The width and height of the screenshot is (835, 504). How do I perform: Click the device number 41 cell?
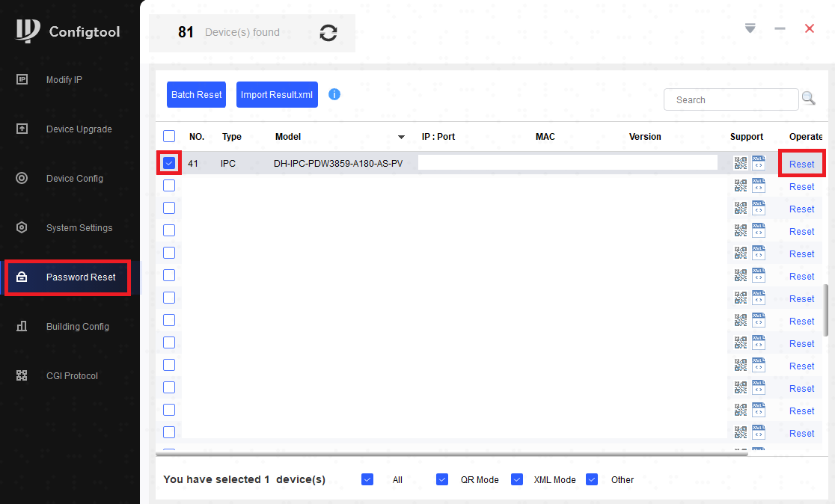[193, 163]
